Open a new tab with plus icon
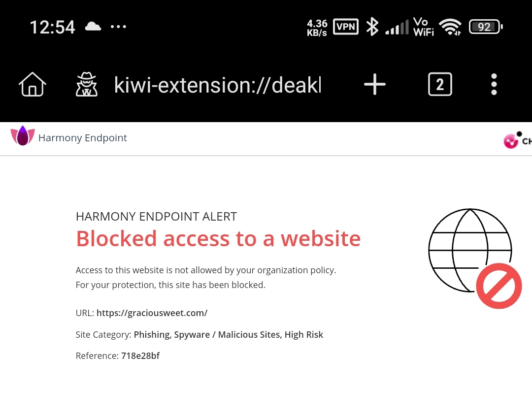This screenshot has height=419, width=532. pyautogui.click(x=374, y=84)
